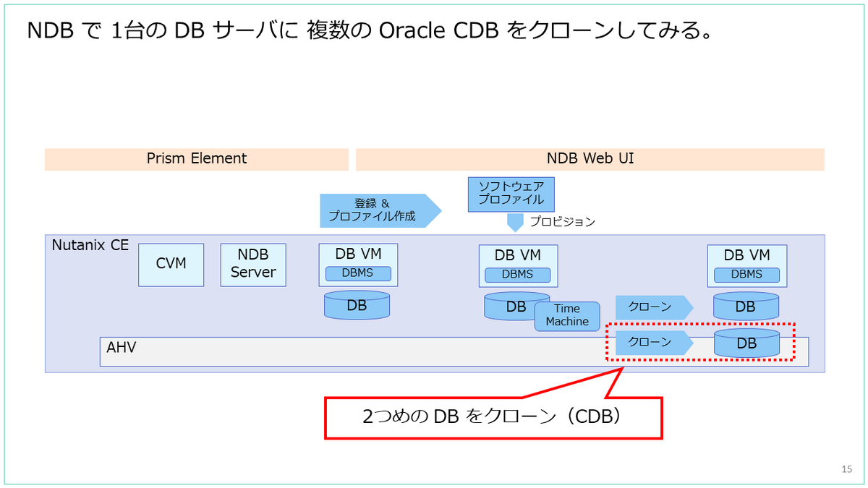Select the 'ソフトウェア プロファイル' box
Screen dimensions: 868x488
511,194
